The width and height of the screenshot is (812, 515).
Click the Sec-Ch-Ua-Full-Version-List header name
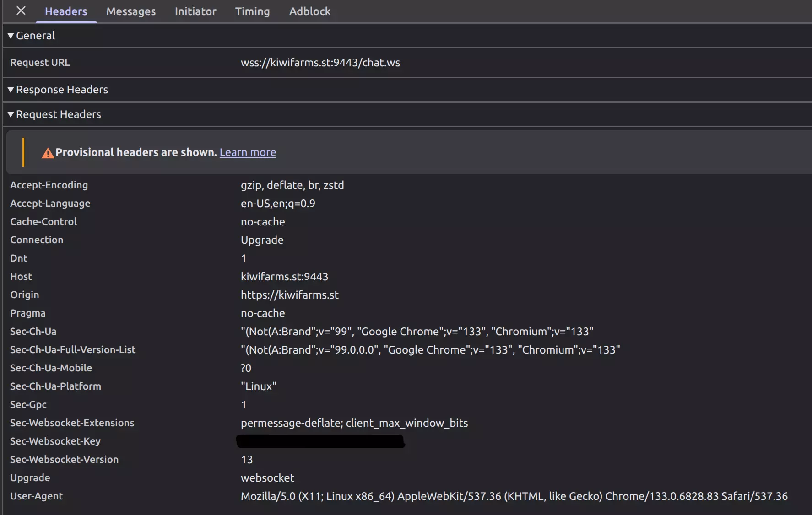tap(73, 350)
